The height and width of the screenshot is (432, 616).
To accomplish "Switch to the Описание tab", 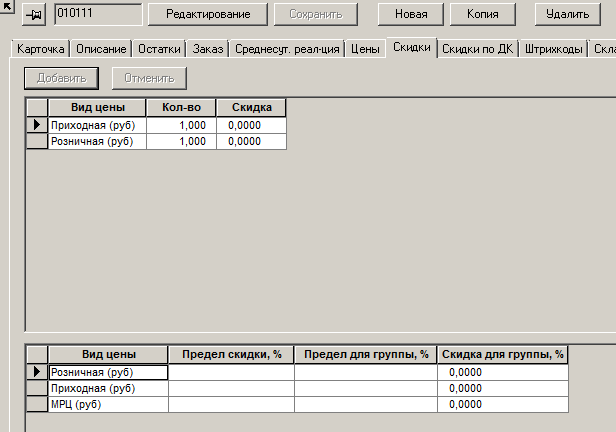I will [101, 49].
